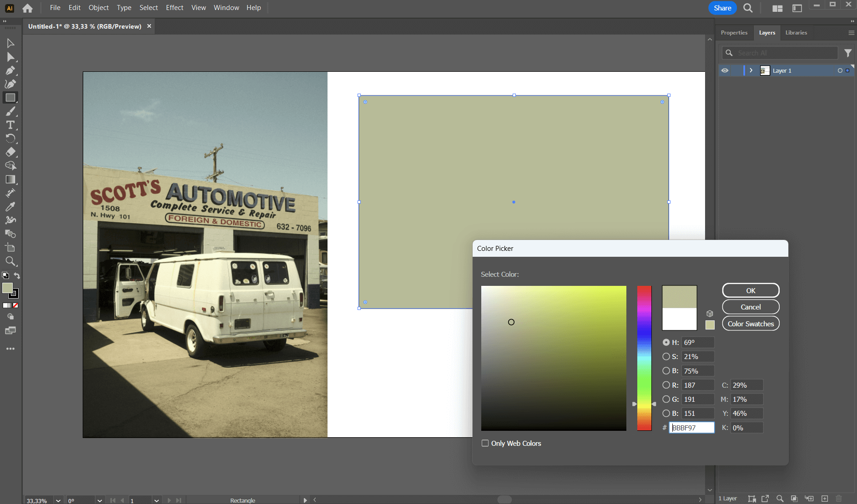This screenshot has width=857, height=504.
Task: Click inside the color field square
Action: (554, 358)
